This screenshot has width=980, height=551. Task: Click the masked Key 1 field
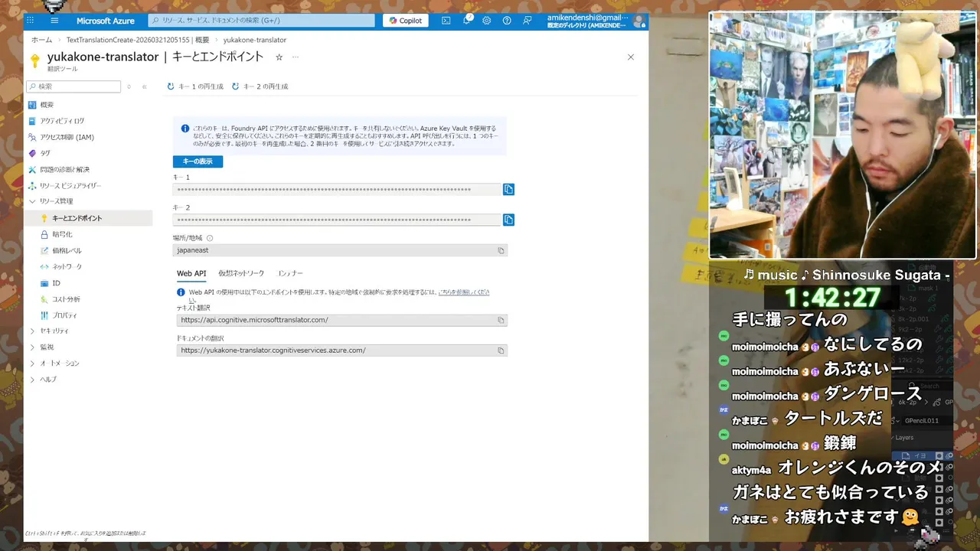pyautogui.click(x=337, y=189)
